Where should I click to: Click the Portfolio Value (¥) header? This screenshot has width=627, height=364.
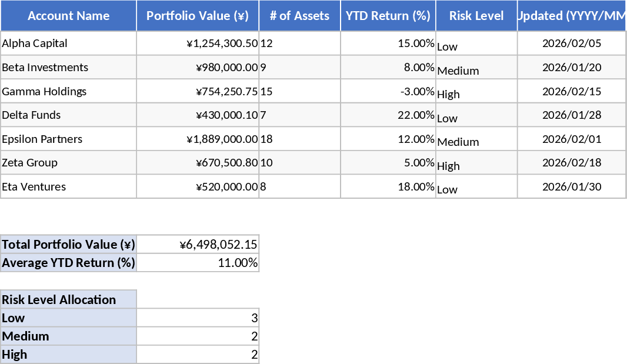pos(198,16)
